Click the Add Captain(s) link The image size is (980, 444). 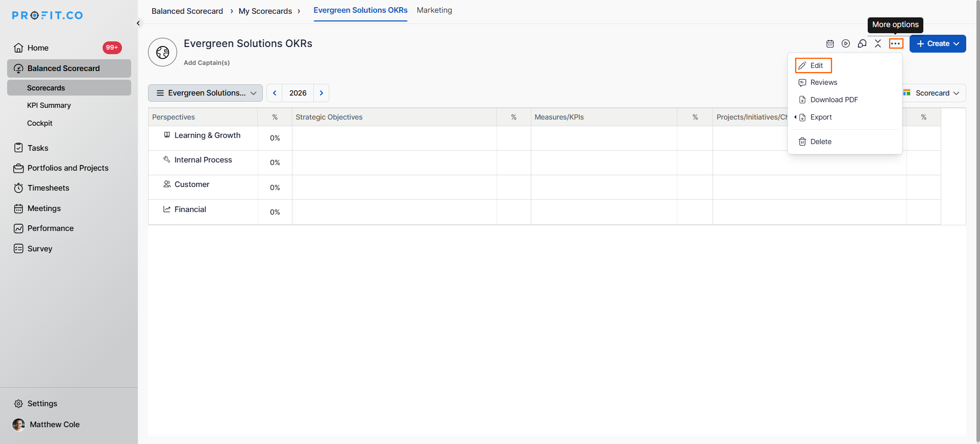(207, 63)
